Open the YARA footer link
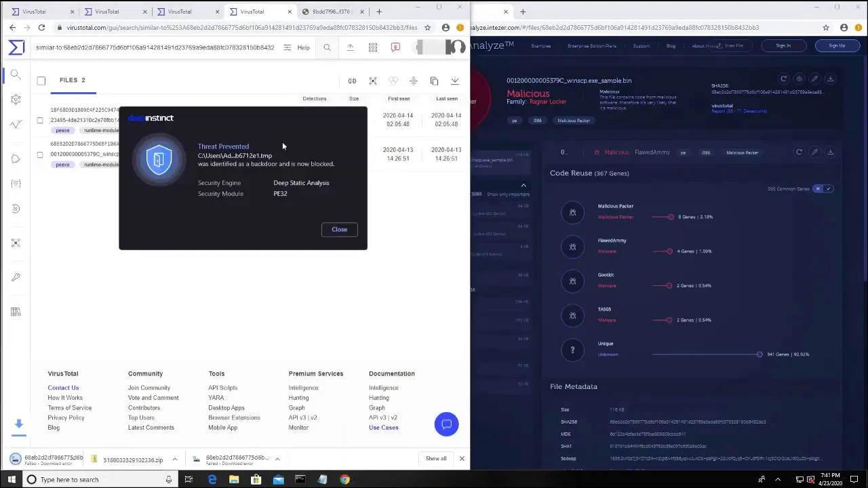 (x=216, y=398)
